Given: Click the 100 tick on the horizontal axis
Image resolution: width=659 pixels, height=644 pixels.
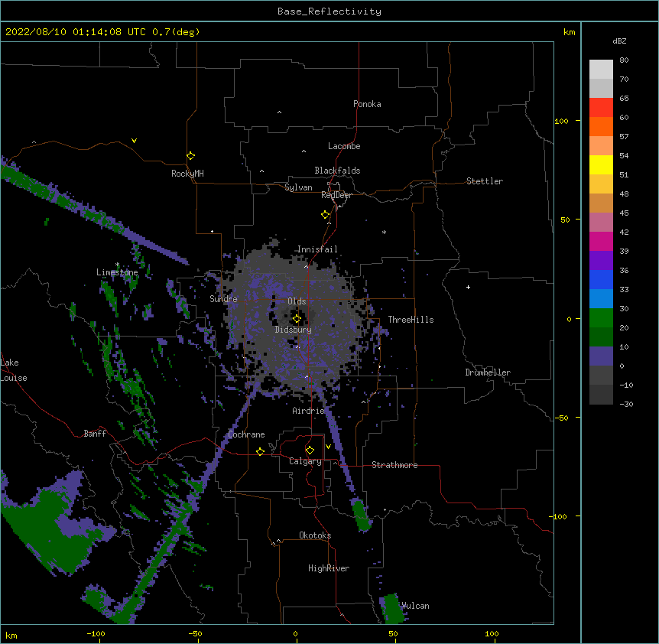Looking at the screenshot, I should (492, 634).
